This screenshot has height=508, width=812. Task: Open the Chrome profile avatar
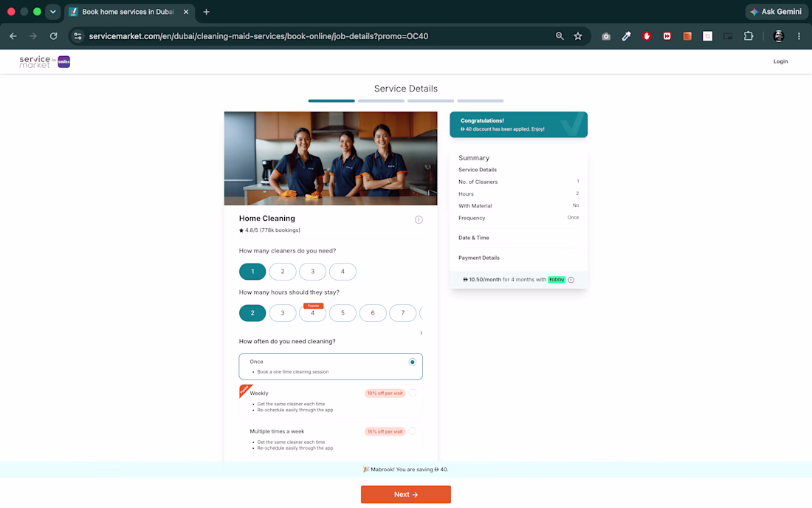pos(778,36)
